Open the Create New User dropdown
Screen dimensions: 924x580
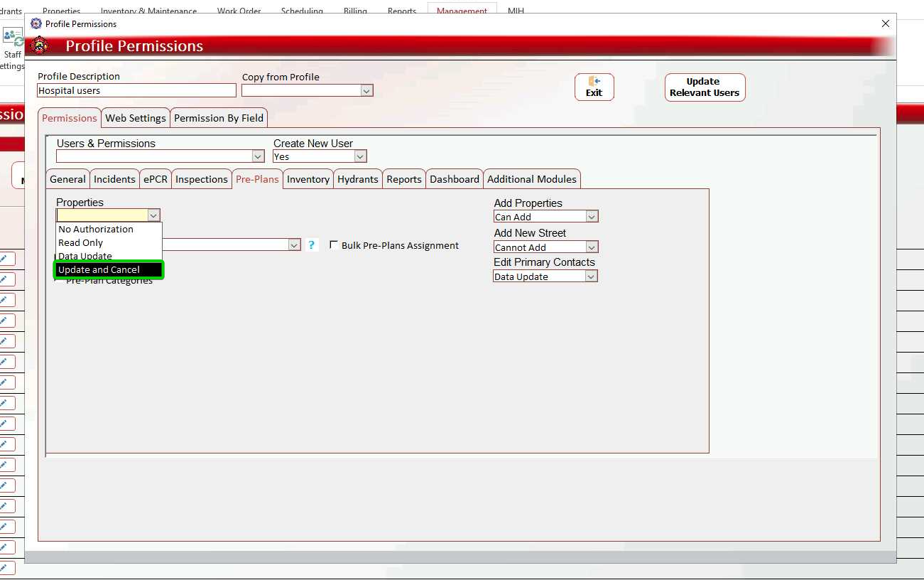click(360, 156)
